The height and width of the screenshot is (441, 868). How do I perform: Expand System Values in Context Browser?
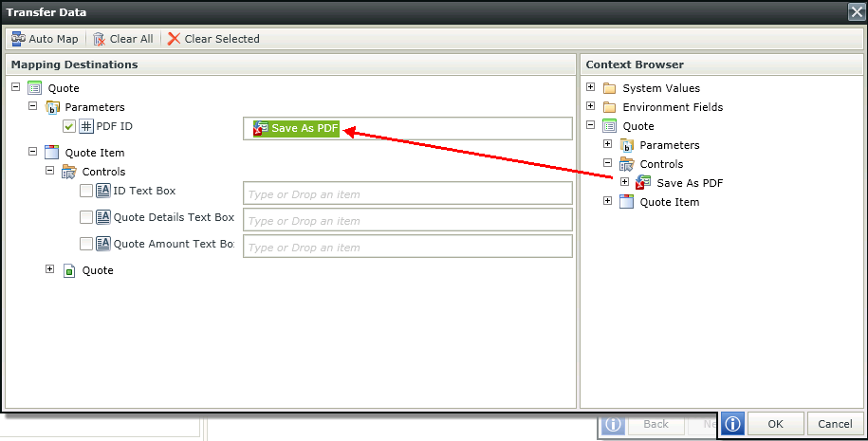[591, 87]
